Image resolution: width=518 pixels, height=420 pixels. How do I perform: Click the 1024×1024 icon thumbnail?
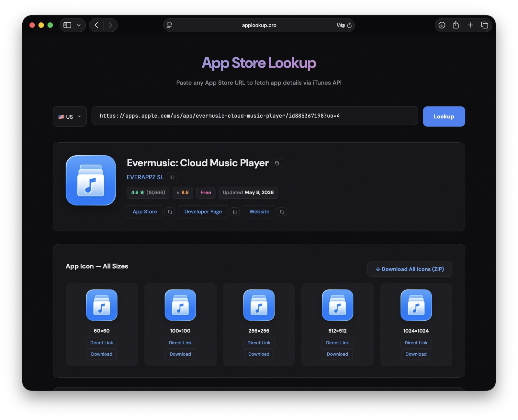[x=416, y=305]
